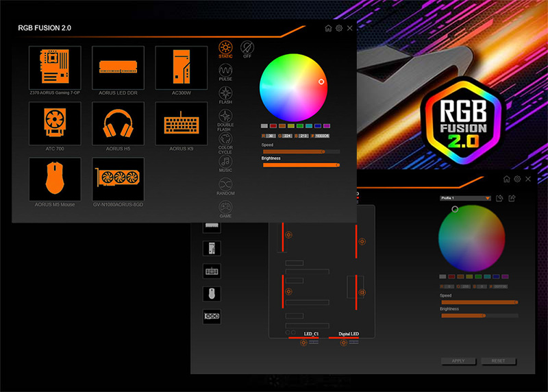Select LED zone icon beside lower-right red strip

(362, 293)
